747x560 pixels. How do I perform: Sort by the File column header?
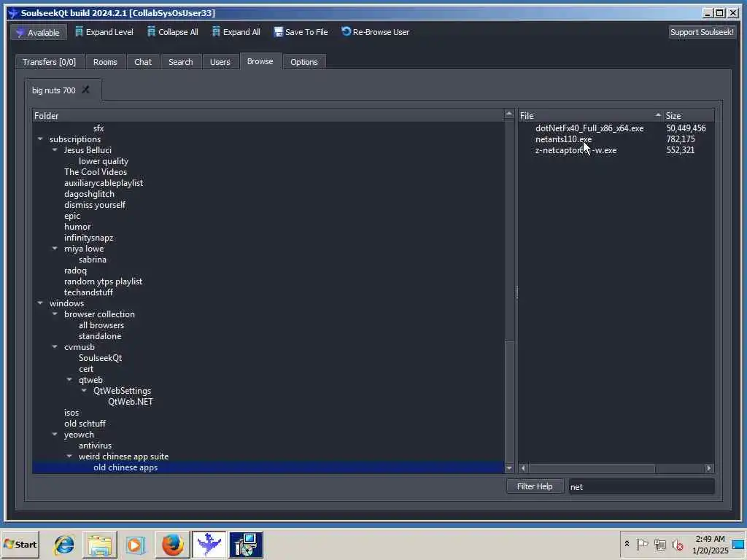pyautogui.click(x=591, y=116)
